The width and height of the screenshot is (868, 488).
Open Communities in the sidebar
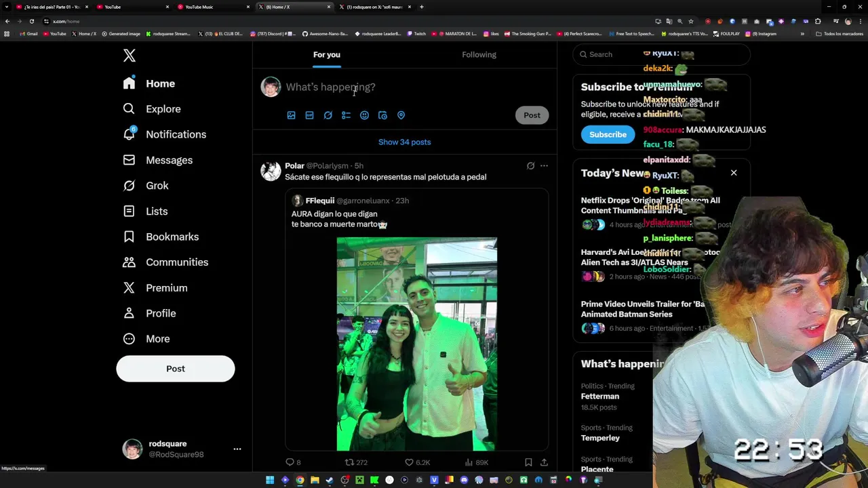[165, 262]
